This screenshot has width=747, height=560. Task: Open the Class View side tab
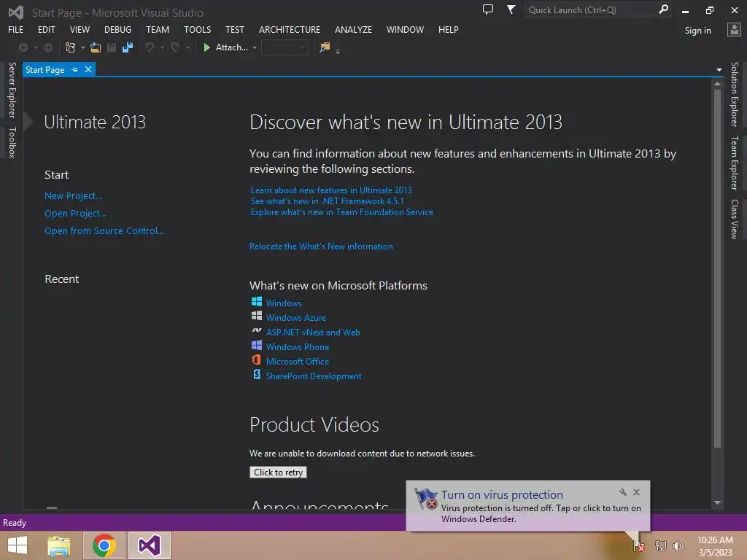point(735,219)
